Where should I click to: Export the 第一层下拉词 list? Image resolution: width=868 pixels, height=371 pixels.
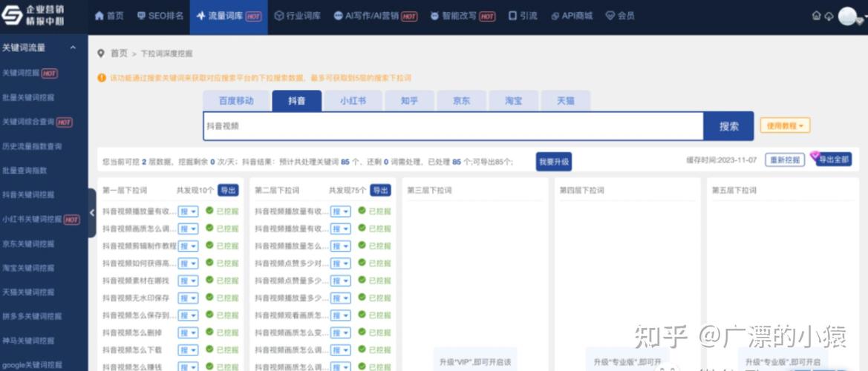point(228,190)
